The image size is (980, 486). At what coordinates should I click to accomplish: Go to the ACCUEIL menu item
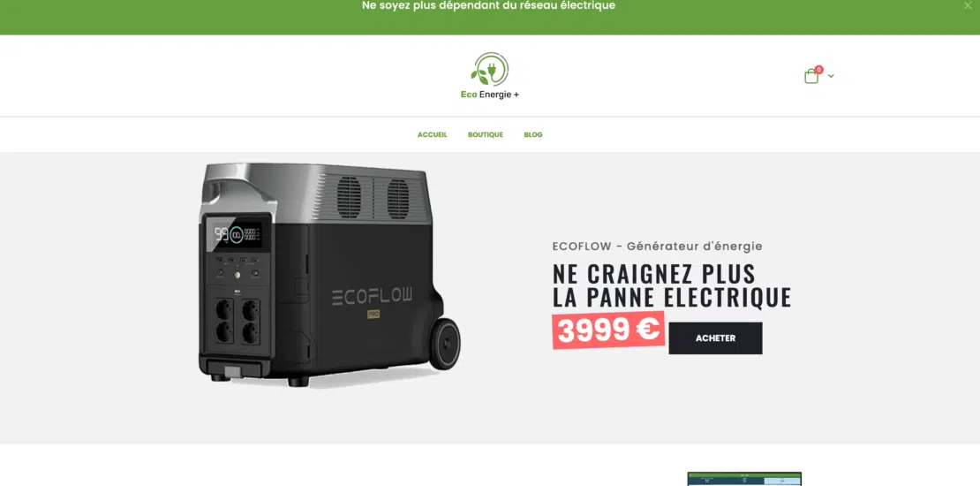tap(433, 134)
